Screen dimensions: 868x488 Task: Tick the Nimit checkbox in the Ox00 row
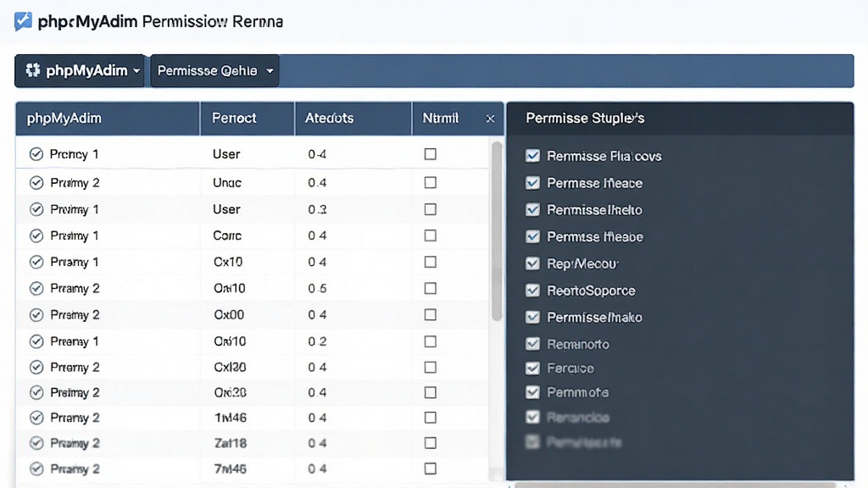click(x=430, y=315)
